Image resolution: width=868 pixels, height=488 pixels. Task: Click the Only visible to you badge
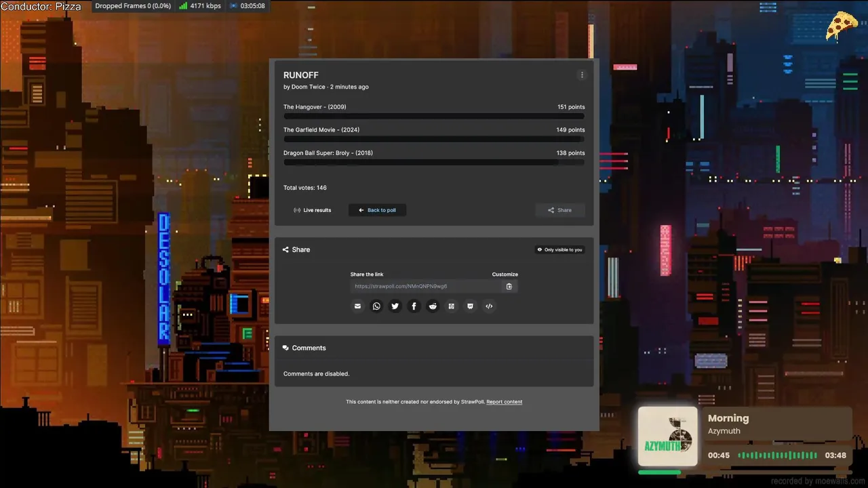559,249
